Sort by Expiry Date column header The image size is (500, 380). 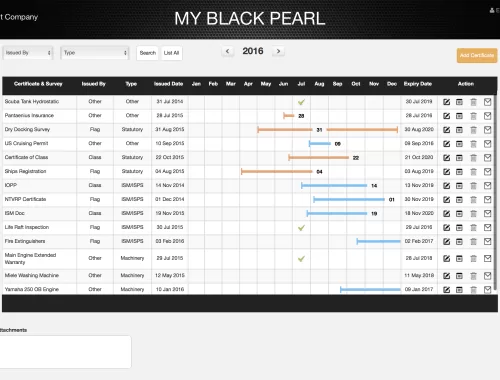(x=418, y=84)
